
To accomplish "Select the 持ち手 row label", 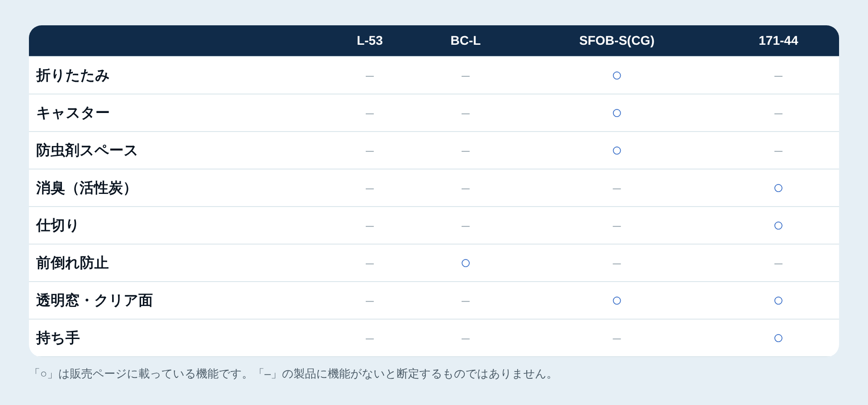I will [58, 338].
